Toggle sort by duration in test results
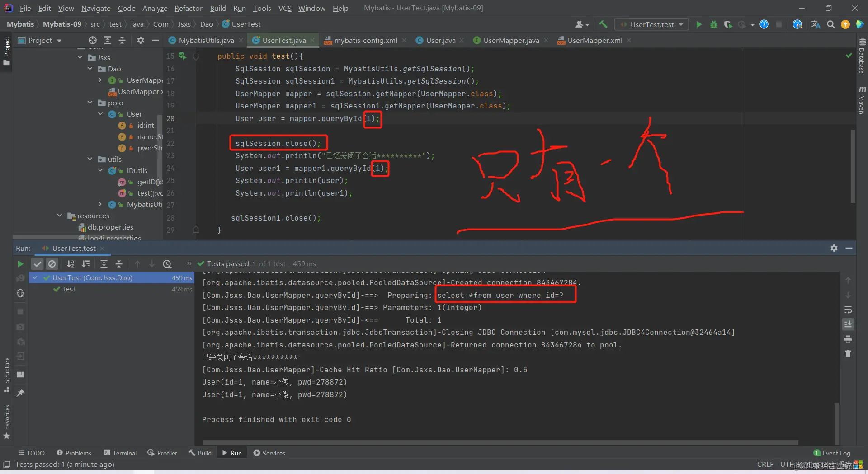Viewport: 868px width, 474px height. pos(86,264)
